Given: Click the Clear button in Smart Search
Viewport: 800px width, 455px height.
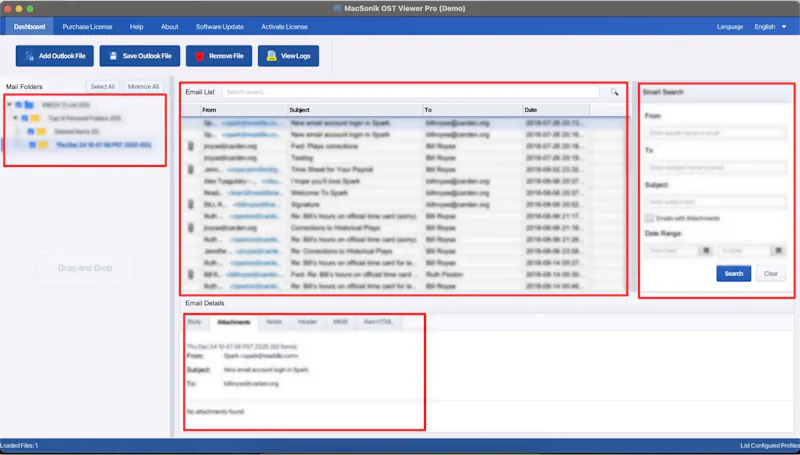Looking at the screenshot, I should point(771,273).
